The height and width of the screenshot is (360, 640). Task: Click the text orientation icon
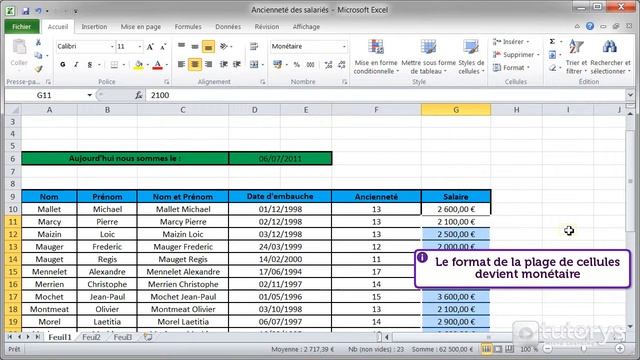tap(224, 46)
